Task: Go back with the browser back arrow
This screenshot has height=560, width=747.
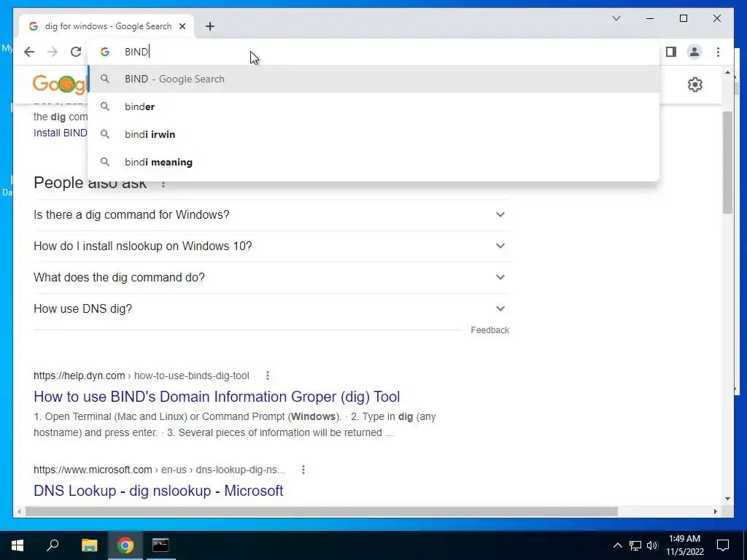Action: [29, 52]
